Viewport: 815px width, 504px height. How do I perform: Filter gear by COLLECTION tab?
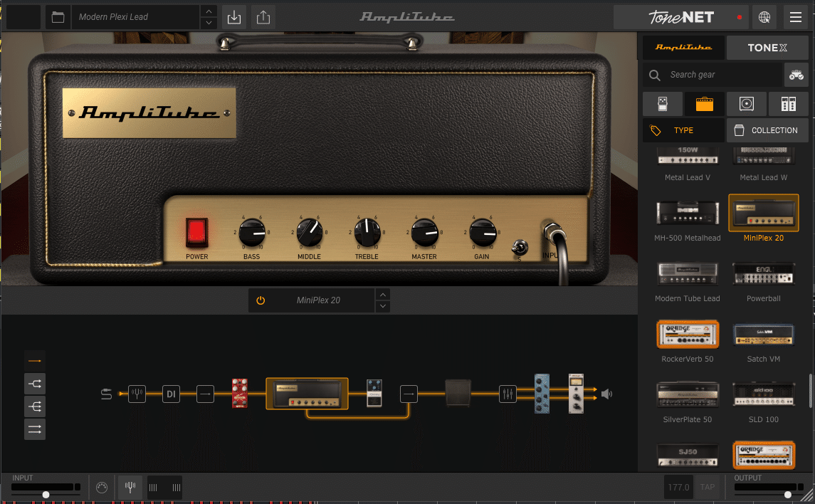click(767, 130)
